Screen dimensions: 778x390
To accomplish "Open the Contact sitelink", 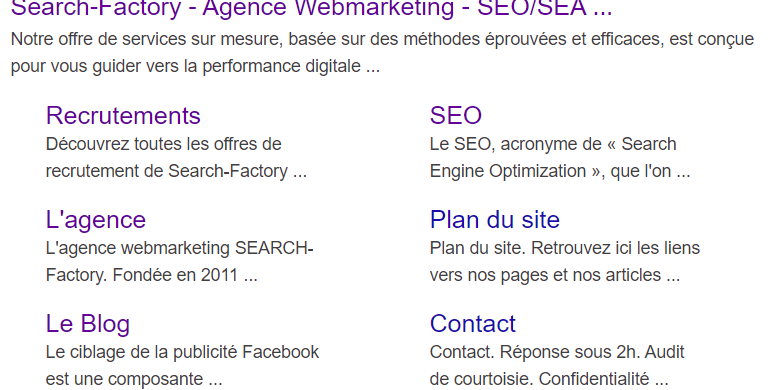I will pyautogui.click(x=473, y=324).
